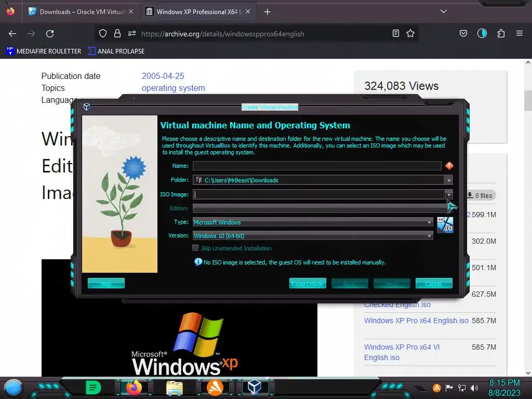532x399 pixels.
Task: Click the VM Name text field
Action: point(317,166)
